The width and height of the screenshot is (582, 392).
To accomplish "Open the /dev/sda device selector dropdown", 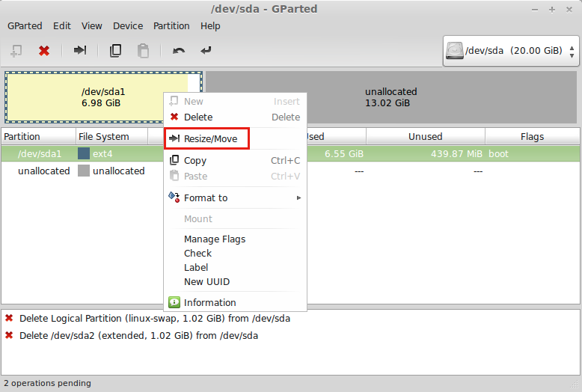I will 511,51.
